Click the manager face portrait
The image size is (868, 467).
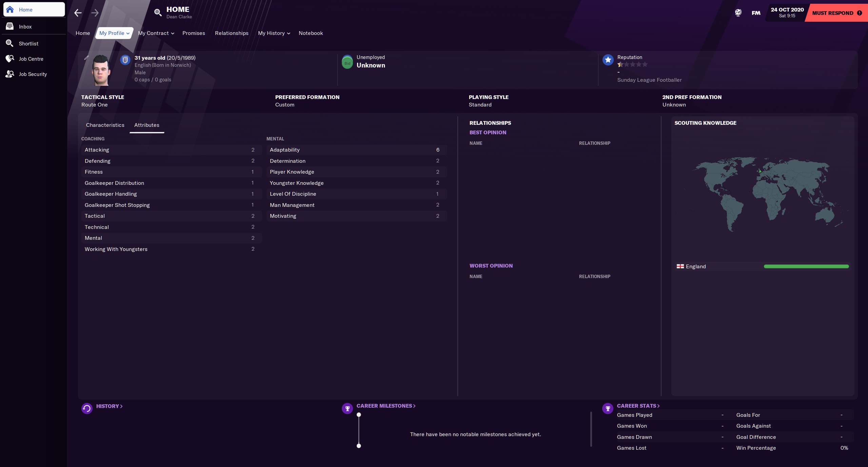click(x=101, y=71)
